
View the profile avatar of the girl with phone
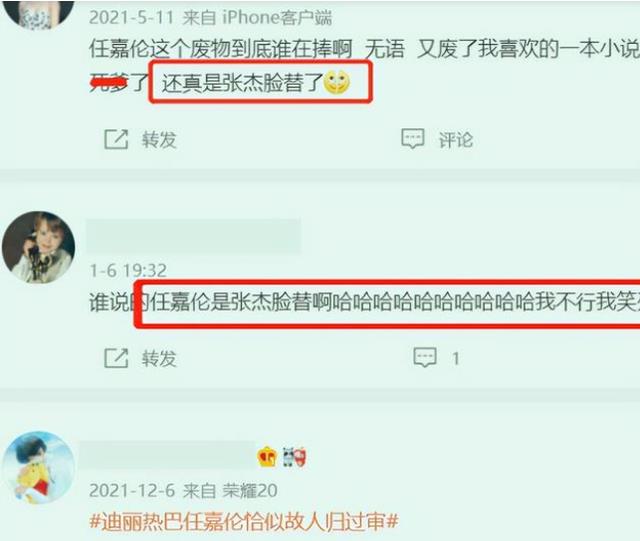pyautogui.click(x=38, y=247)
